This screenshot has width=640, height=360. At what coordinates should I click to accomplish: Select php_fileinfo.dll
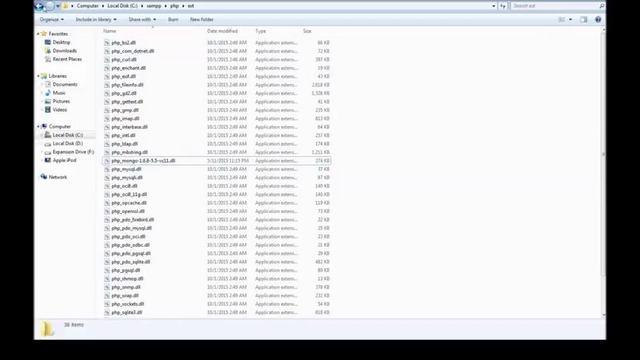coord(127,85)
